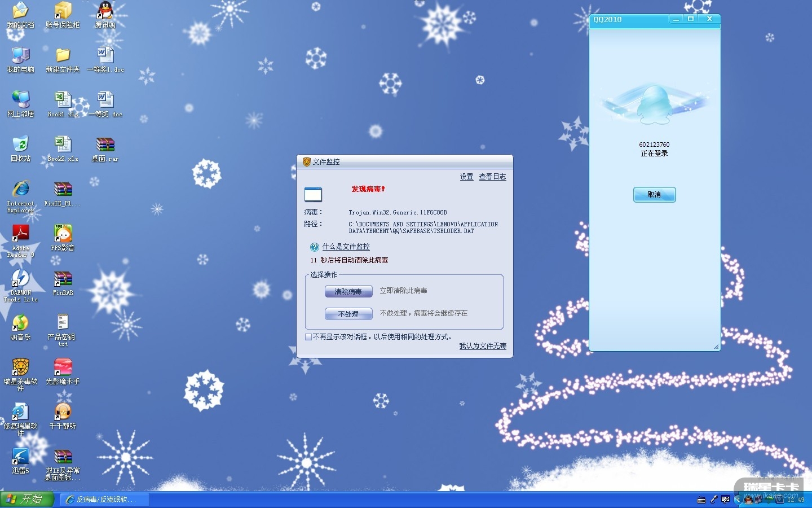812x508 pixels.
Task: Click the 正在登录 status text
Action: coord(654,154)
